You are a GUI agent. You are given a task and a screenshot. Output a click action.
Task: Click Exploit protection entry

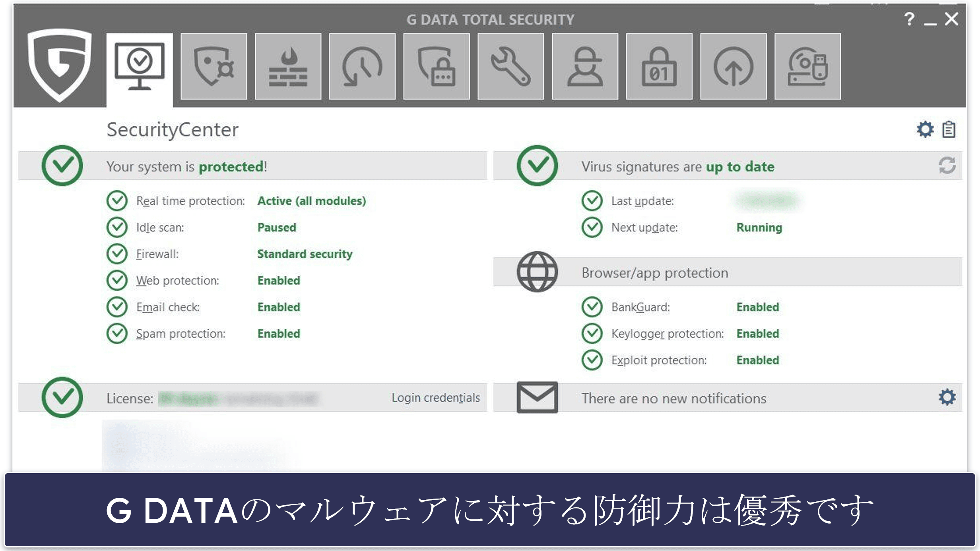(x=659, y=360)
